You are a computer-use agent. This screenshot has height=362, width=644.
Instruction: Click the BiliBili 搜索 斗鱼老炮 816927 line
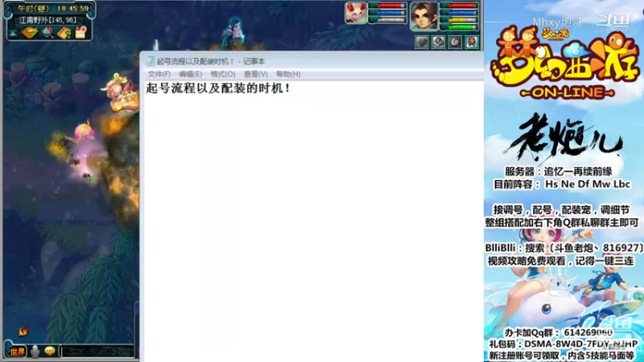click(x=564, y=249)
